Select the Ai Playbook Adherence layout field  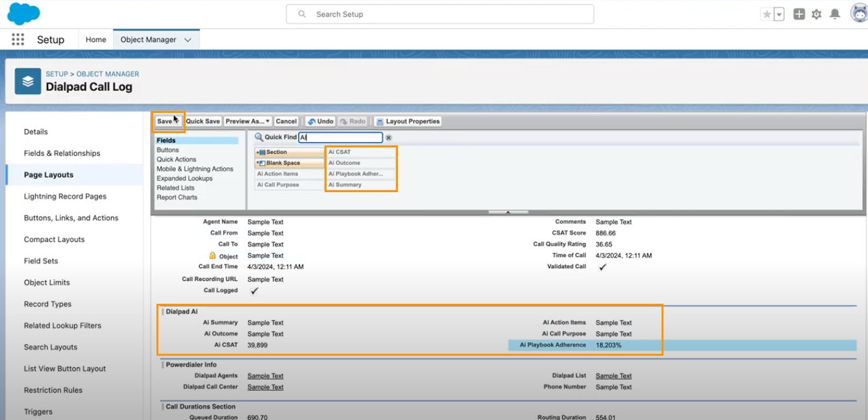pyautogui.click(x=682, y=345)
